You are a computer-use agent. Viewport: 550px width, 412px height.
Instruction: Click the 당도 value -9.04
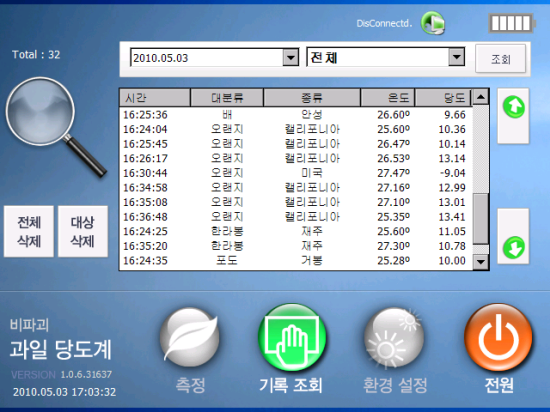452,173
